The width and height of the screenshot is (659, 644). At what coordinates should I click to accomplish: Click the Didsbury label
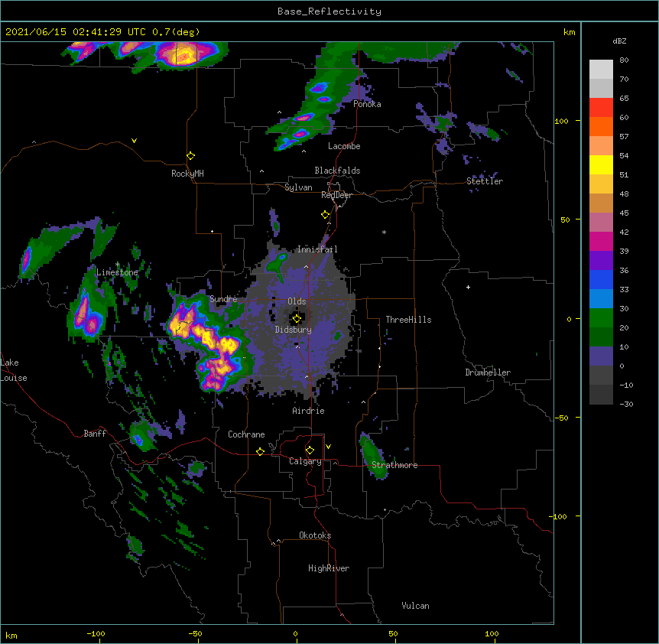click(294, 330)
